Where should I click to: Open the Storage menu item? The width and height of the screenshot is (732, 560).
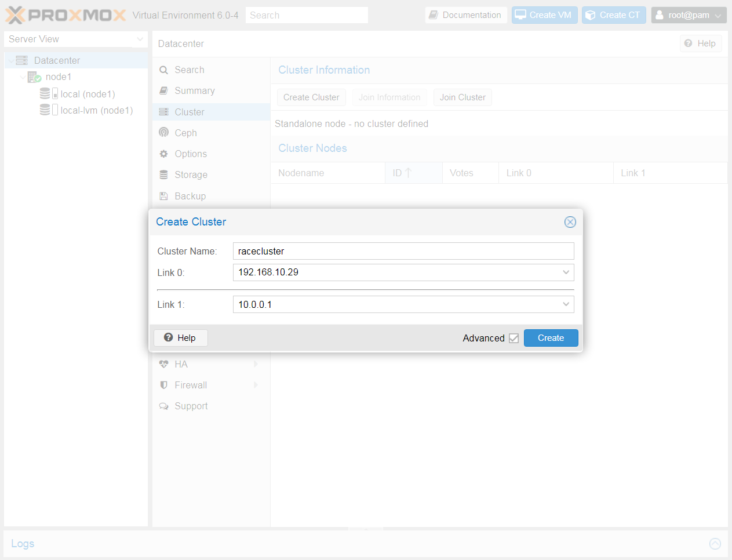click(x=211, y=174)
